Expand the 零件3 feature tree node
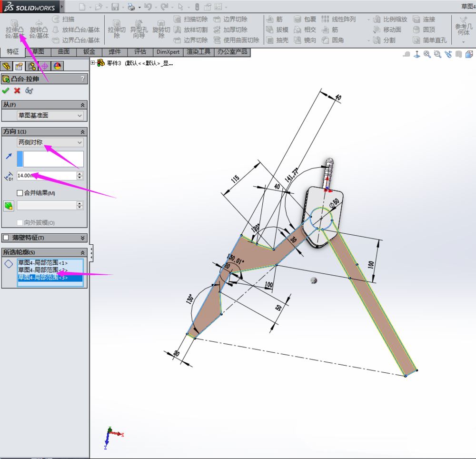476x459 pixels. point(93,63)
